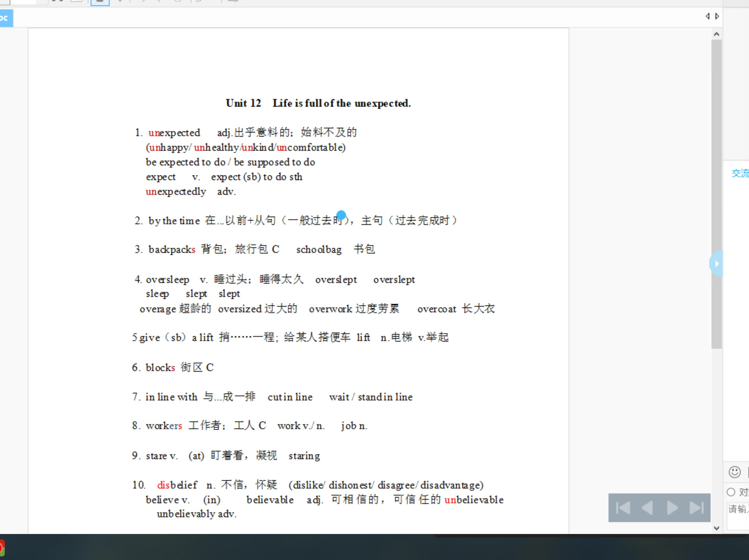Click the word 'workers' in item 8

point(164,426)
